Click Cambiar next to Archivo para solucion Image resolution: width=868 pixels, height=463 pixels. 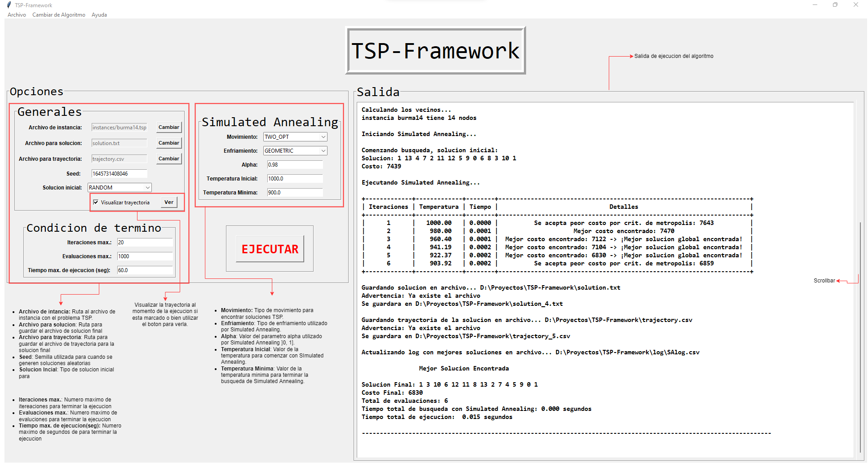coord(168,143)
